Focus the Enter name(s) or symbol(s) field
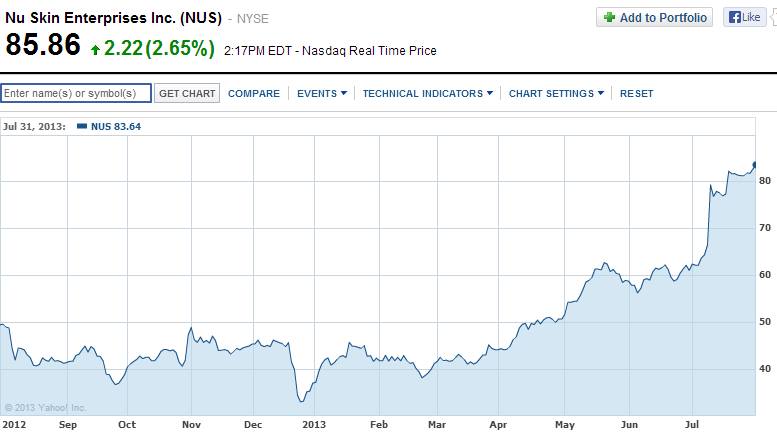Viewport: 777px width, 432px height. click(x=76, y=93)
